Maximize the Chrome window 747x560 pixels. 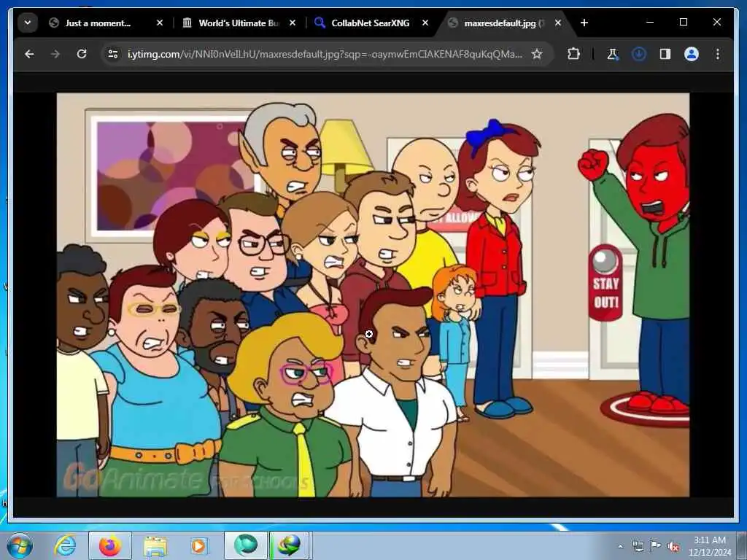[683, 23]
